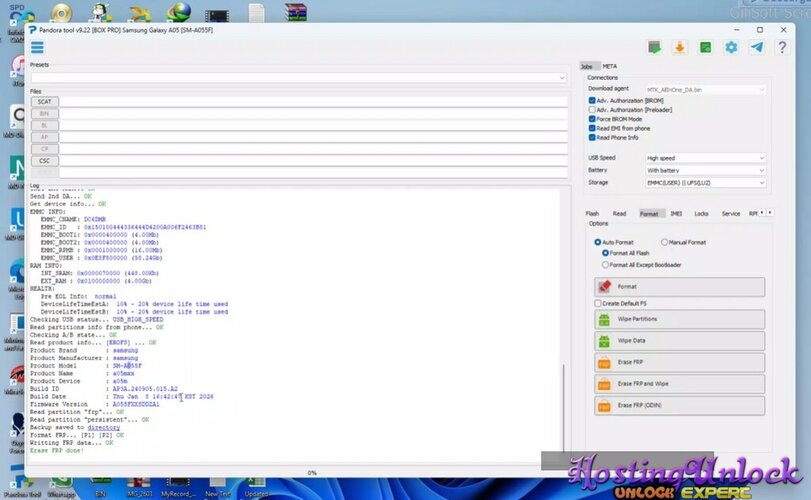
Task: Select Manual Format radio option
Action: click(664, 242)
